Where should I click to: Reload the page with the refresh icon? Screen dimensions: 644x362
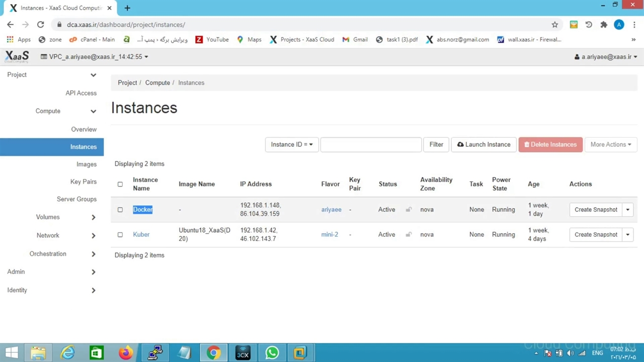pyautogui.click(x=40, y=24)
